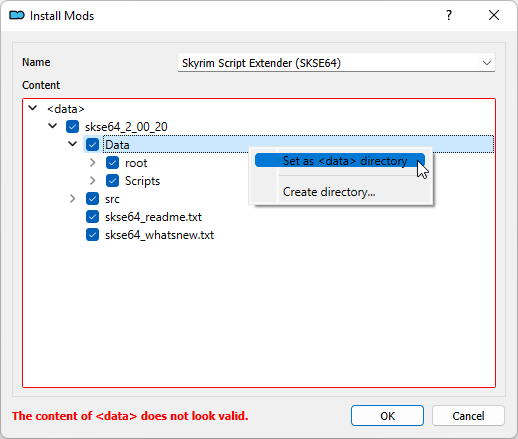This screenshot has height=439, width=518.
Task: Uncheck the skse64_2_00_20 folder checkbox
Action: pyautogui.click(x=72, y=127)
